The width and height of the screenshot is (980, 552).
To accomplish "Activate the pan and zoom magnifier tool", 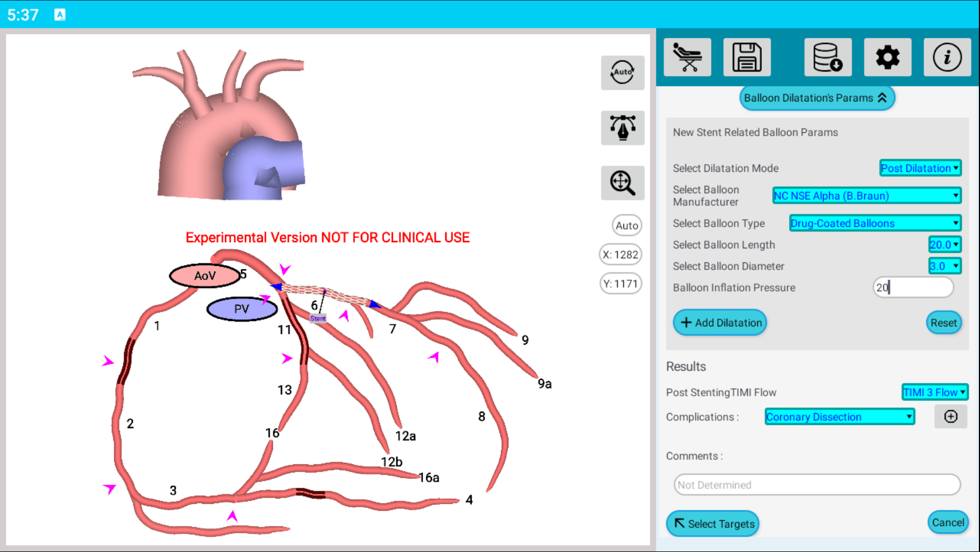I will [x=622, y=183].
